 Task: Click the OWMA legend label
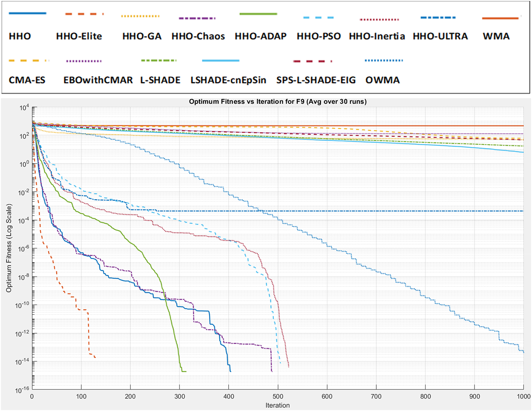(x=382, y=80)
